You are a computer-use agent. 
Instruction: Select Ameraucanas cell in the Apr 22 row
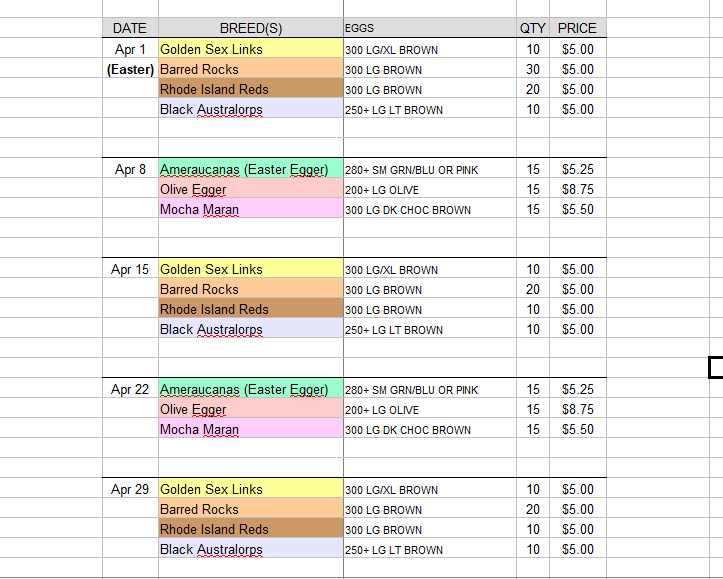click(250, 389)
